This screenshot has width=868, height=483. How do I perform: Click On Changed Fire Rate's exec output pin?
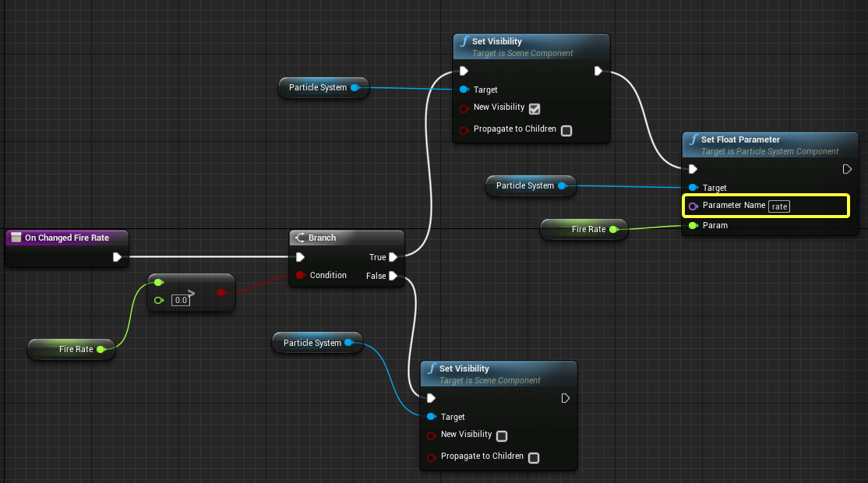(x=117, y=257)
